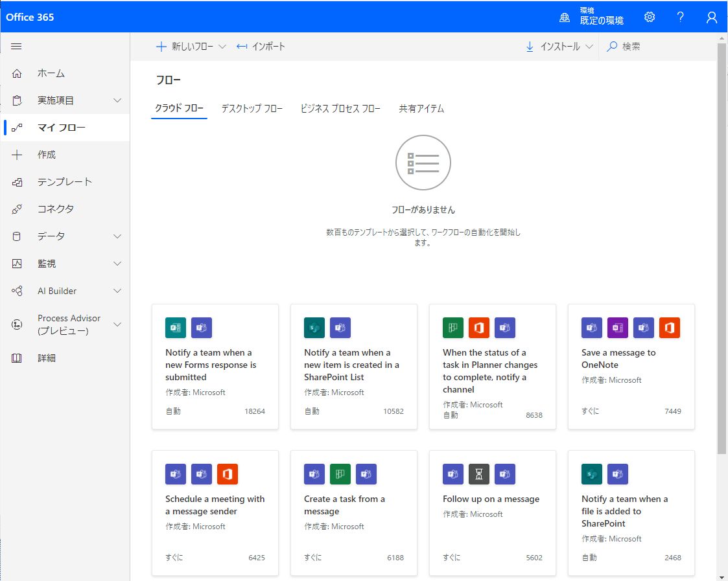Open コネクタ via its plug icon
Screen dimensions: 728x581
coord(17,209)
